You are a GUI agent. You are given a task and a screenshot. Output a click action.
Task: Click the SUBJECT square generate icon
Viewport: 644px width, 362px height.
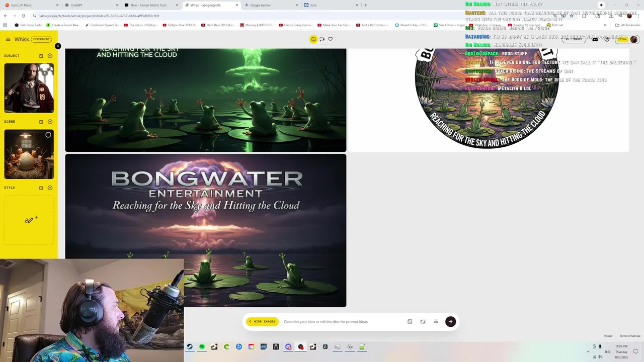coord(41,56)
